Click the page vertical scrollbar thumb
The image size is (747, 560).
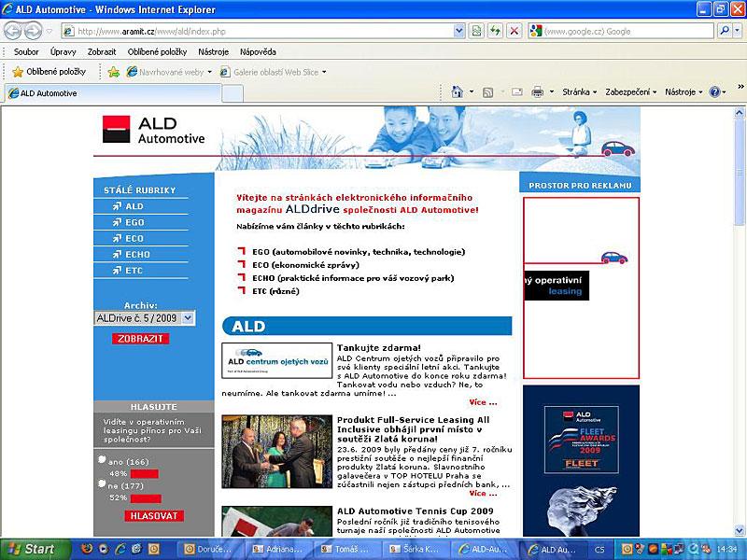(739, 171)
